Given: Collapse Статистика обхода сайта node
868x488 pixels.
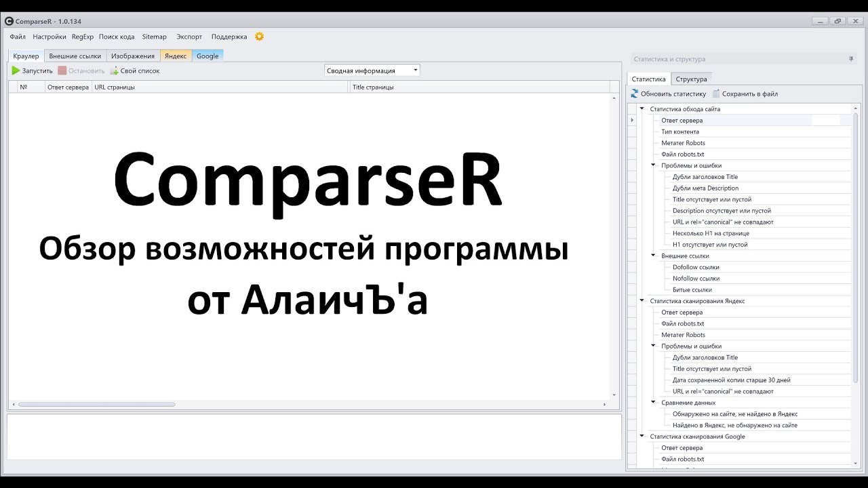Looking at the screenshot, I should (642, 109).
